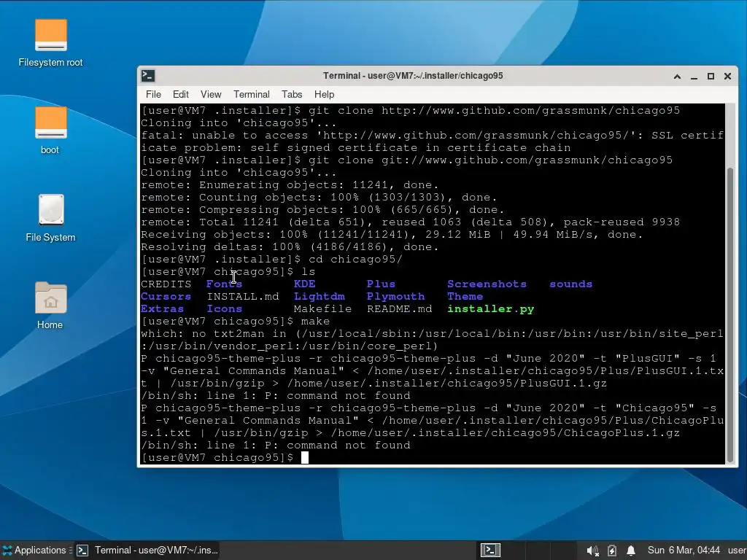Screen dimensions: 747x560
Task: Click the terminal launcher icon in the panel
Action: coord(490,550)
